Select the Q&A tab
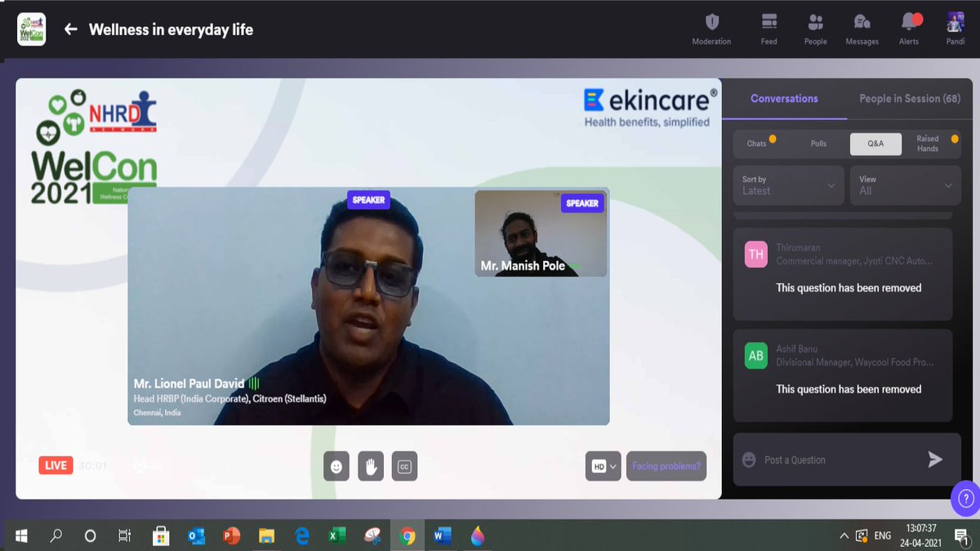This screenshot has height=551, width=980. coord(875,144)
